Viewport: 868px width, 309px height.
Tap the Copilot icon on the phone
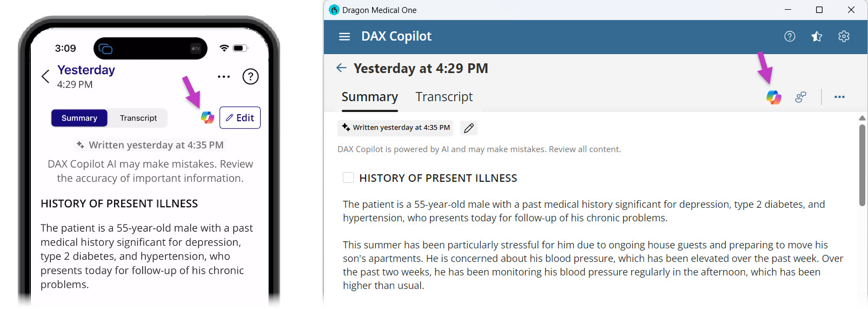click(207, 117)
